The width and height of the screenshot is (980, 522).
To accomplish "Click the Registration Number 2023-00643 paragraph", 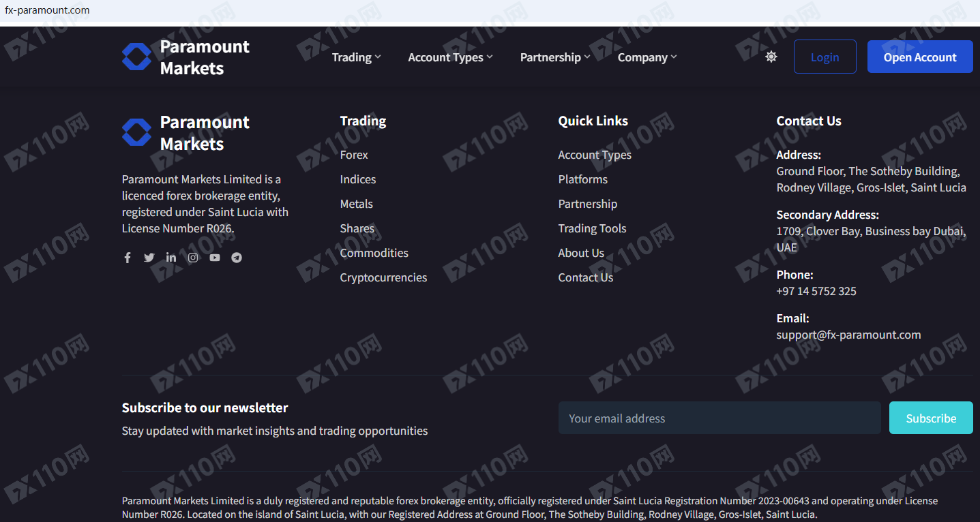I will [x=530, y=508].
